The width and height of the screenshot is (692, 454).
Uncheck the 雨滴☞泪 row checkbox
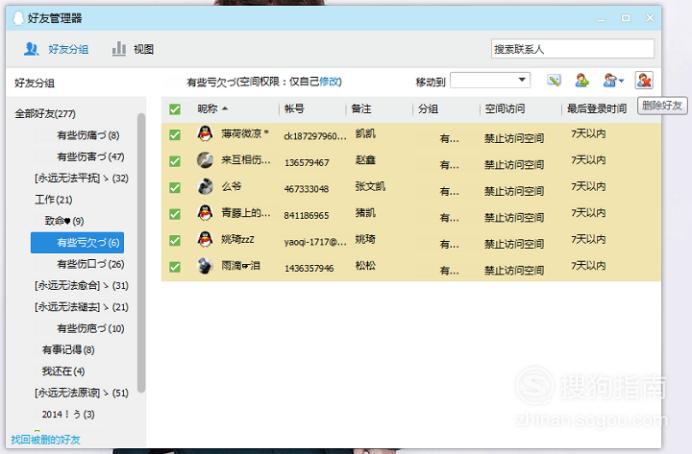[175, 267]
